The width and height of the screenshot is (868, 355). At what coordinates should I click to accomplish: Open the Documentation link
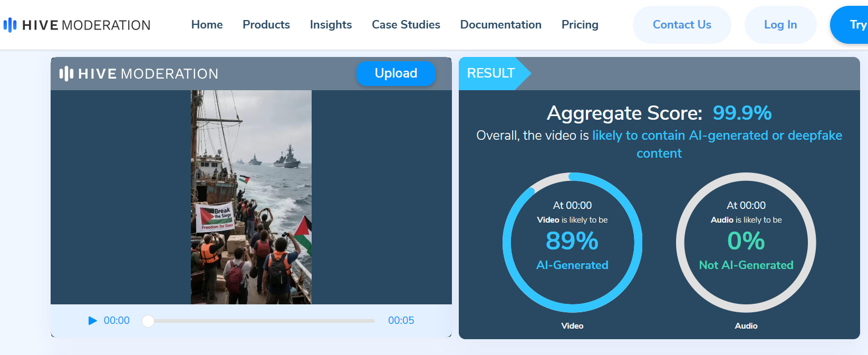[x=500, y=25]
